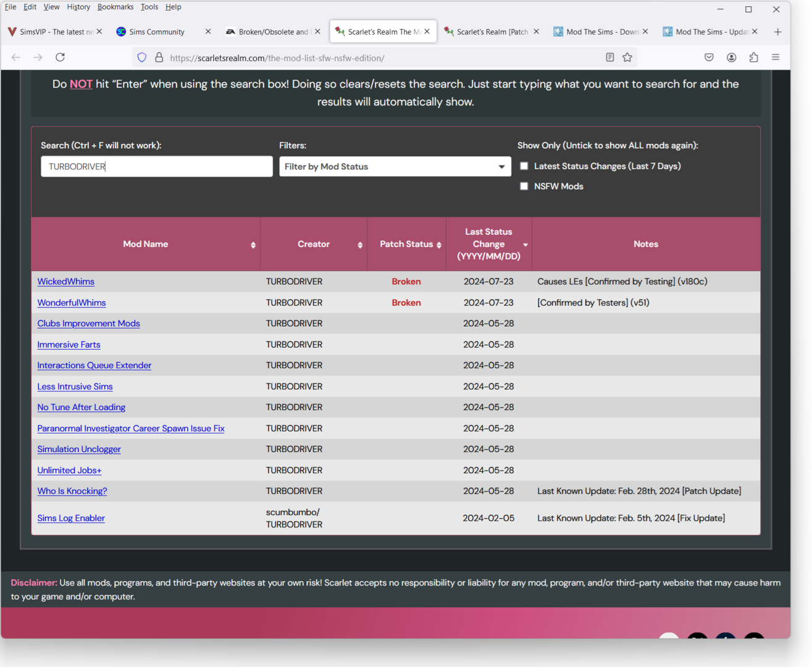Open the Tools menu

point(149,7)
